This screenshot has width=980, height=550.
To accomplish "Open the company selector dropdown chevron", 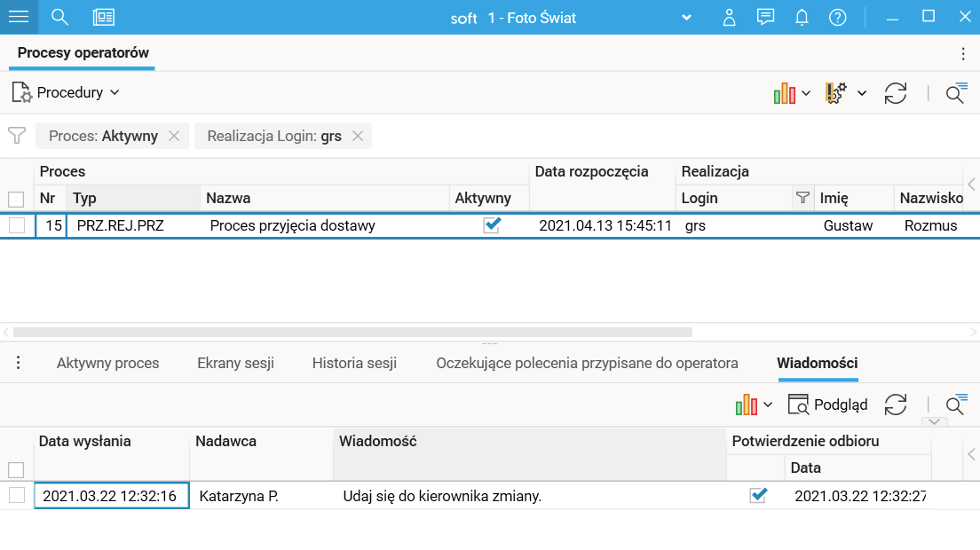I will [x=685, y=18].
